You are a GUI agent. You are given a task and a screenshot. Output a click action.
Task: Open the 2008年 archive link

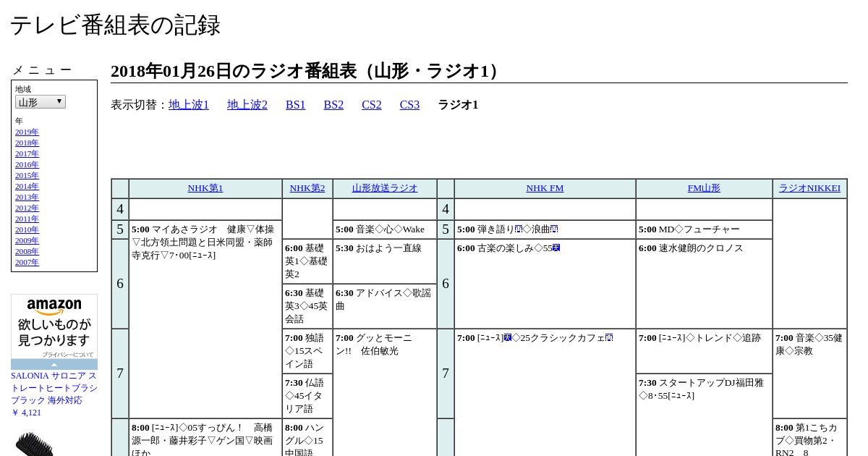(x=27, y=252)
